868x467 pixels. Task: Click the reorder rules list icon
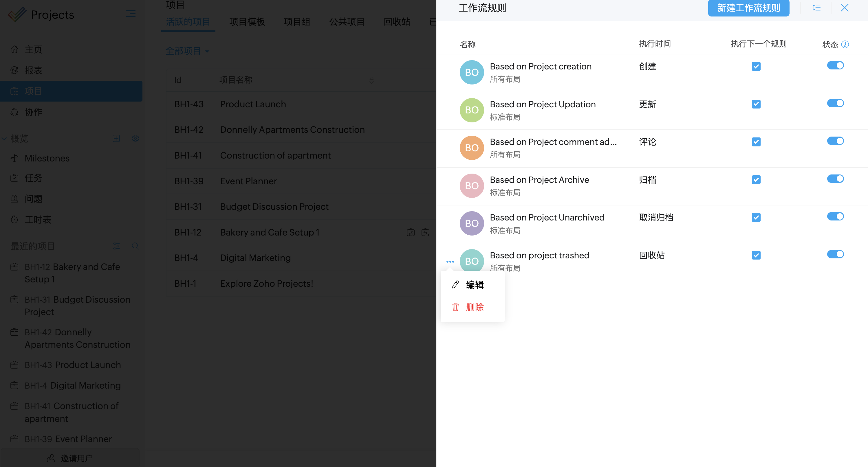pyautogui.click(x=816, y=8)
